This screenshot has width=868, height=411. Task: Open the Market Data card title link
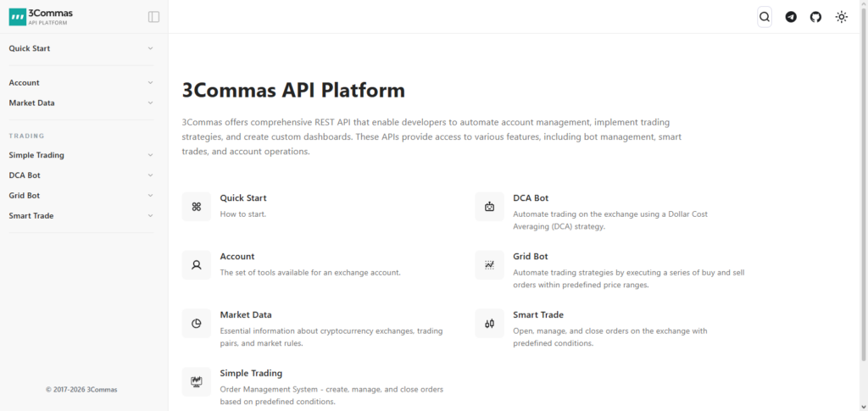click(x=246, y=314)
